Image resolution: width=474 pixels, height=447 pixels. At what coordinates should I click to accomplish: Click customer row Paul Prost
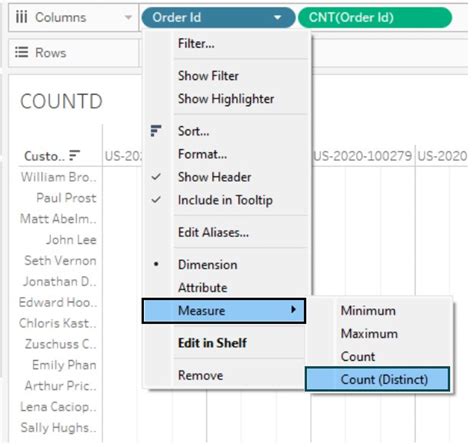tap(66, 198)
